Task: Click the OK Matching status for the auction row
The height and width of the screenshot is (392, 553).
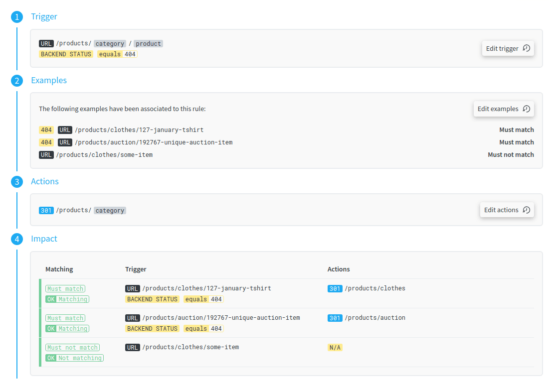Action: coord(67,328)
